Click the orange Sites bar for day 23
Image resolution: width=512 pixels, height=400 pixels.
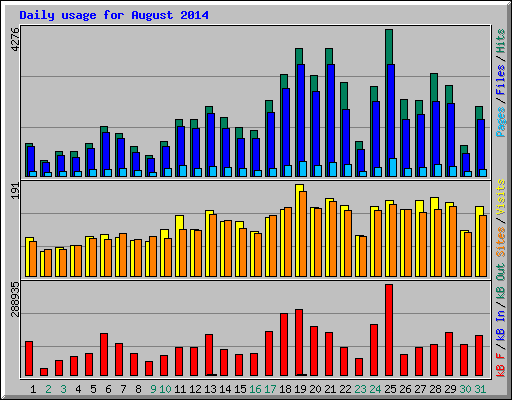(x=363, y=256)
